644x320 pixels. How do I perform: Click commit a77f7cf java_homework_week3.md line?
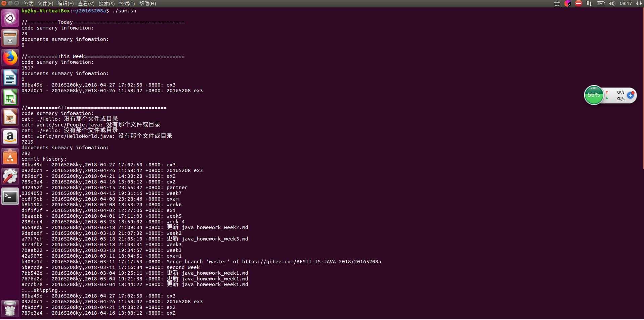(135, 239)
